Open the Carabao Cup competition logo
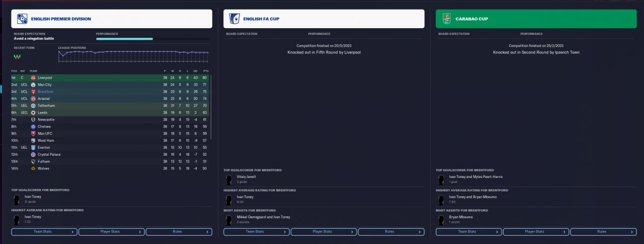 [x=447, y=19]
